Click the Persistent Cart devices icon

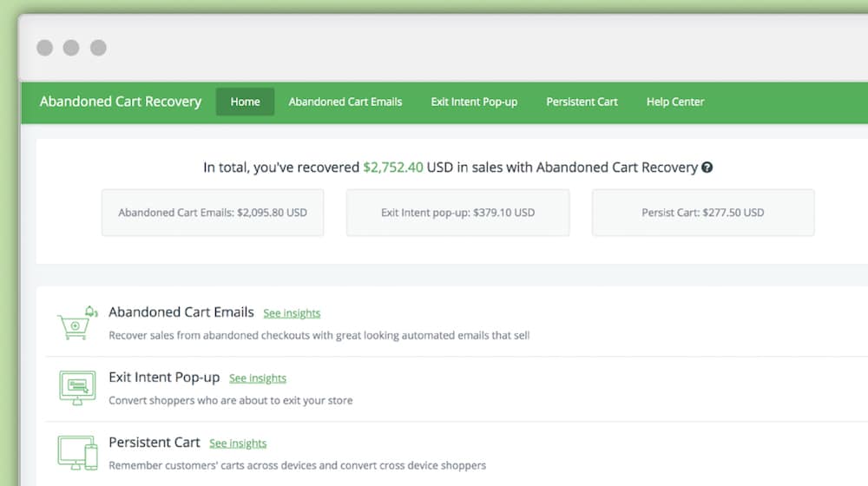tap(77, 453)
